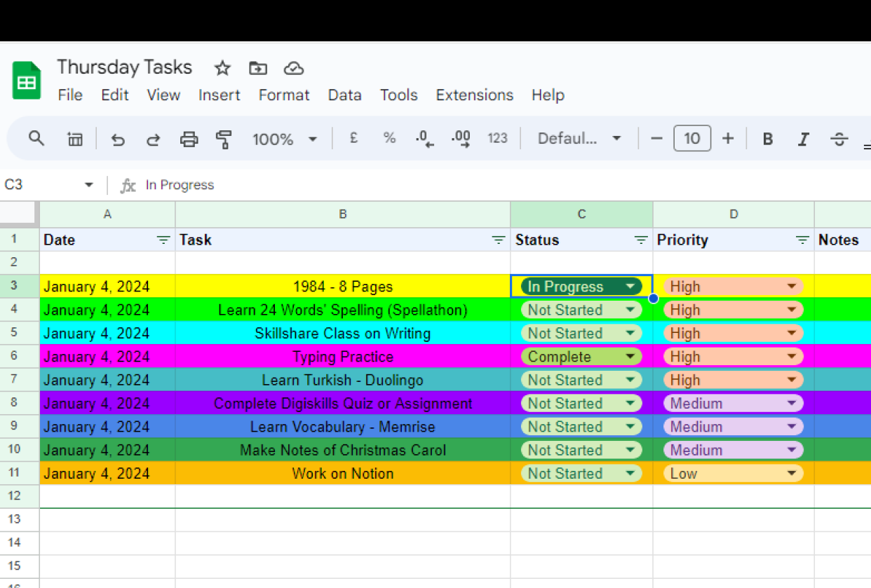Click the formula bar showing In Progress
Screen dimensions: 871x588
pos(505,185)
